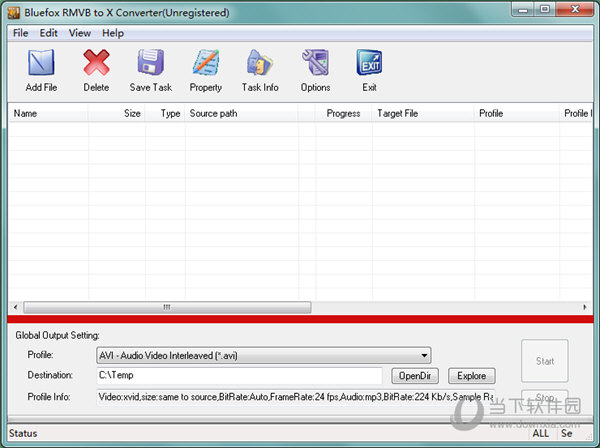This screenshot has width=600, height=448.
Task: Open the File menu
Action: coord(20,33)
